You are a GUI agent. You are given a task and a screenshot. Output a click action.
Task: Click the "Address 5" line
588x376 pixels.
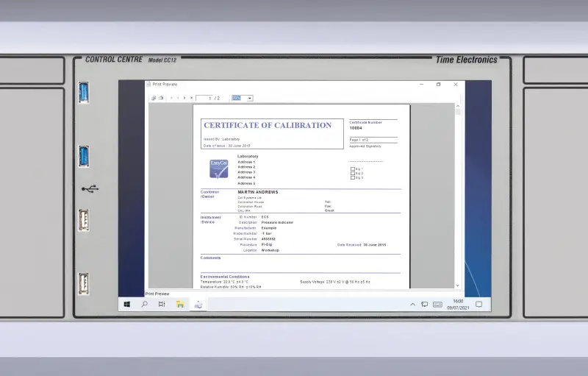[x=246, y=183]
